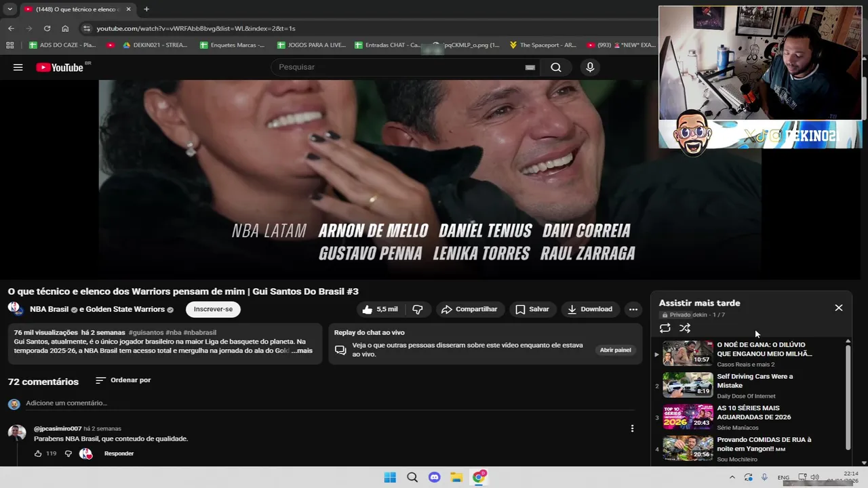Open the tab search dropdown arrow
Image resolution: width=868 pixels, height=488 pixels.
coord(9,9)
